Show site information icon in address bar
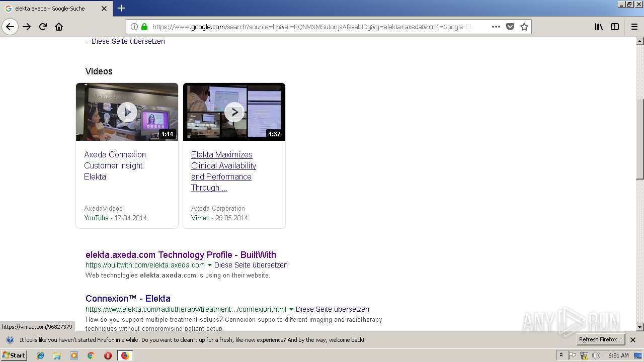This screenshot has width=644, height=362. pyautogui.click(x=134, y=27)
